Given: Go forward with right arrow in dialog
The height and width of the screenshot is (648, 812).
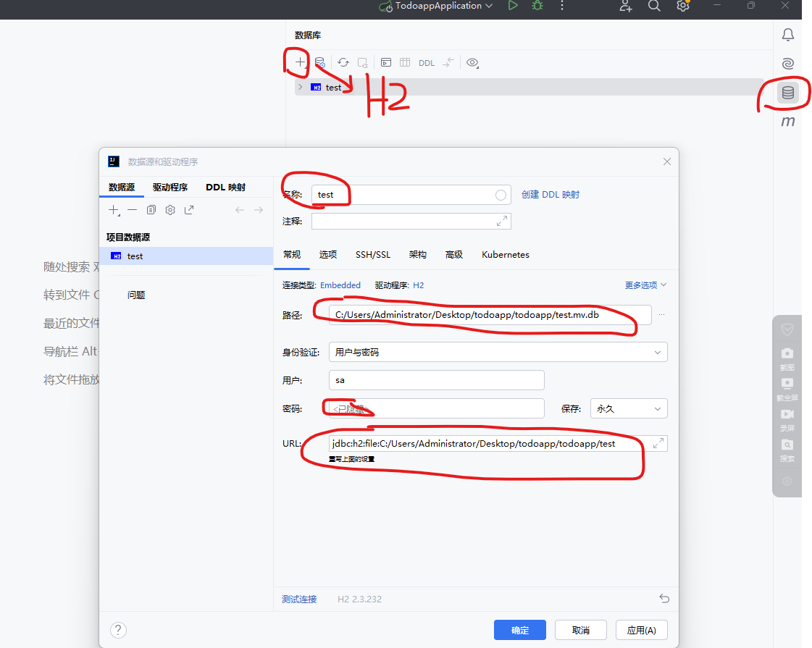Looking at the screenshot, I should click(259, 210).
